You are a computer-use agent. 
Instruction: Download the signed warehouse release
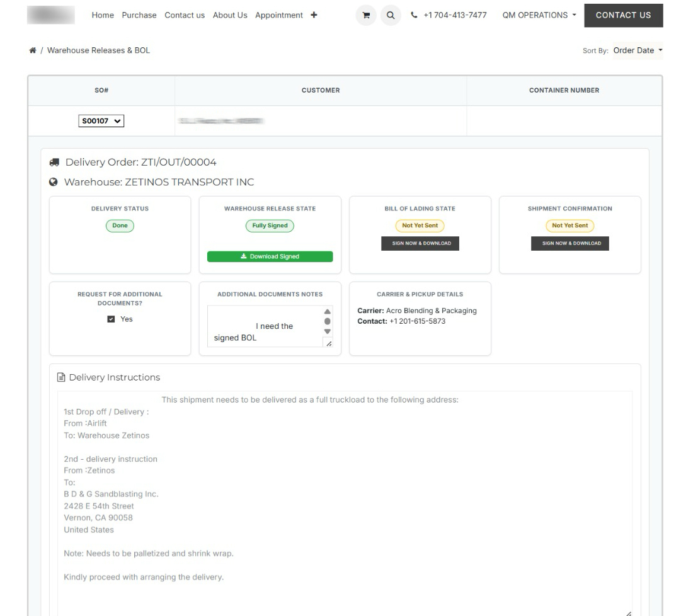[x=270, y=256]
